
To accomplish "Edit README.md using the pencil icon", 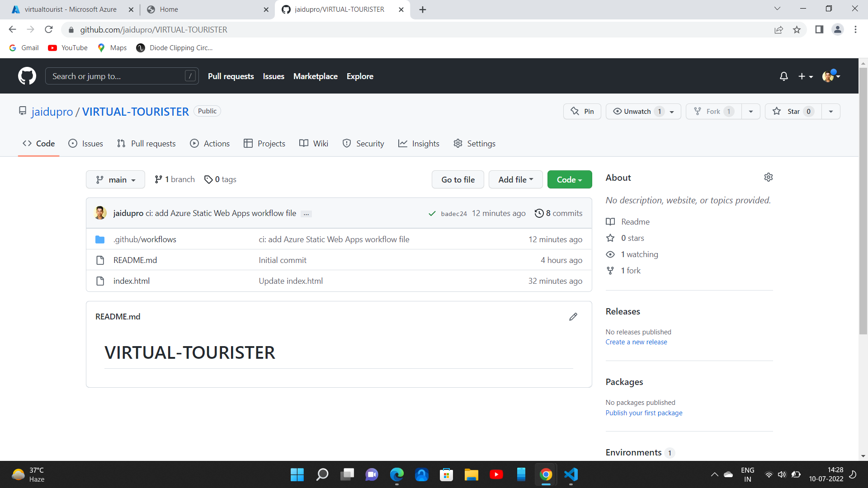I will pos(573,316).
